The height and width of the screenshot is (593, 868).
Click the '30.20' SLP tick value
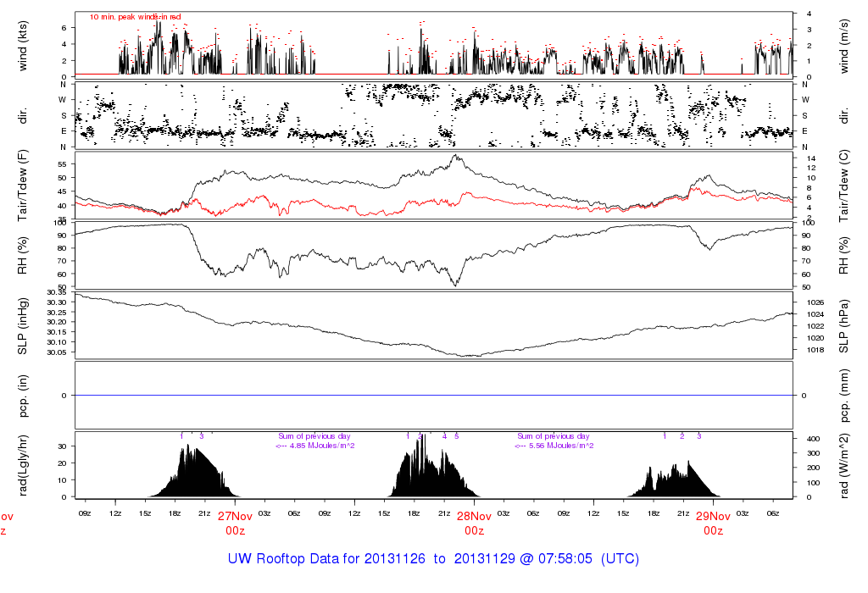57,322
